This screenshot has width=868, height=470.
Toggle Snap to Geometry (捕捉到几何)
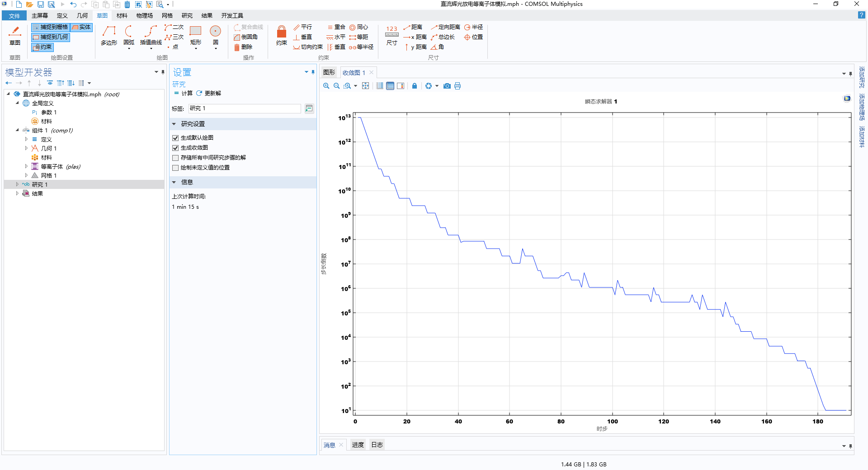(x=51, y=37)
